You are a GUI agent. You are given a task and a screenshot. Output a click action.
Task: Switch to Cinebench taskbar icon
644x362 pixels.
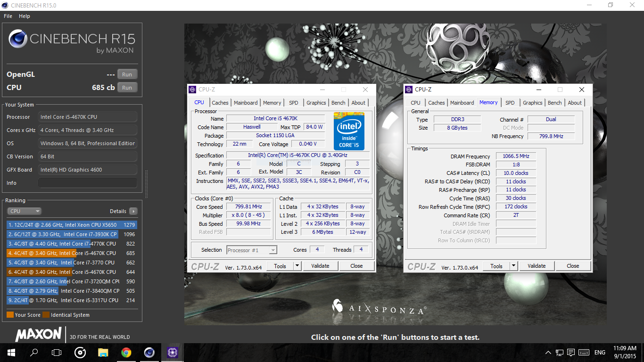(x=149, y=353)
